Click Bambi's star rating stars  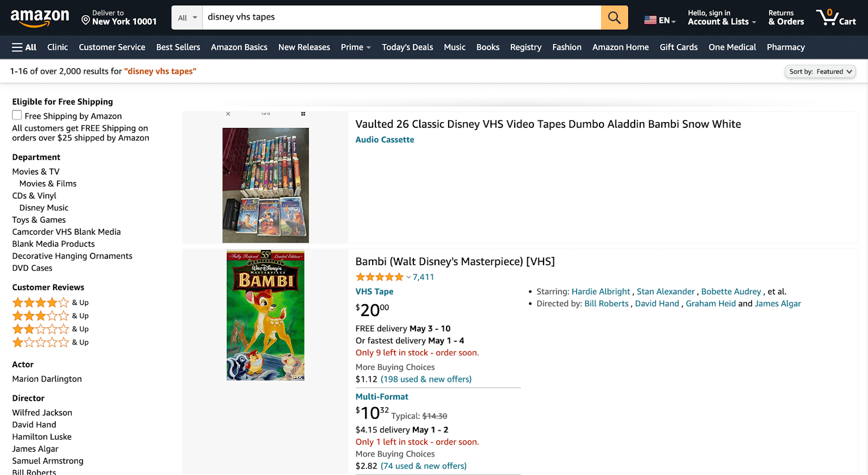pyautogui.click(x=379, y=277)
